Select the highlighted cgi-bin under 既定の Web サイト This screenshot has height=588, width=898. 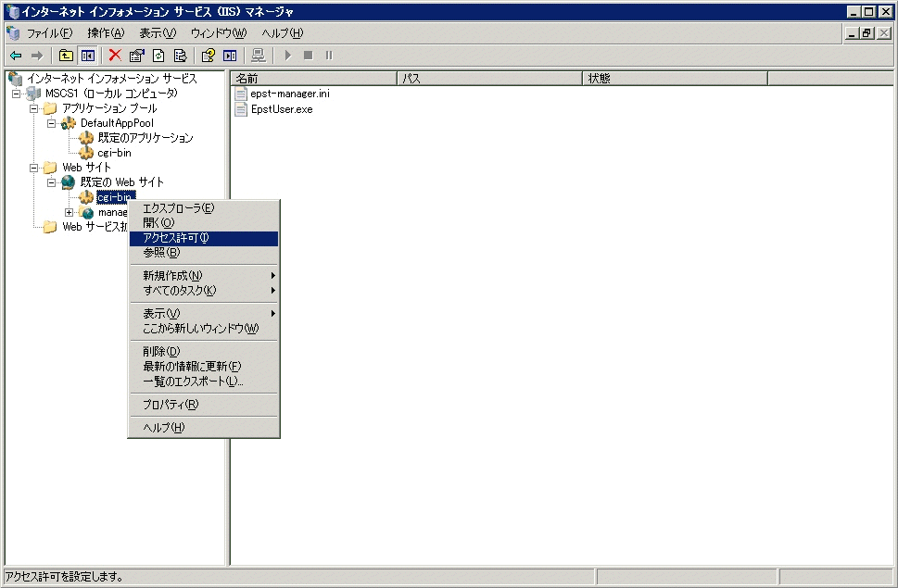116,197
